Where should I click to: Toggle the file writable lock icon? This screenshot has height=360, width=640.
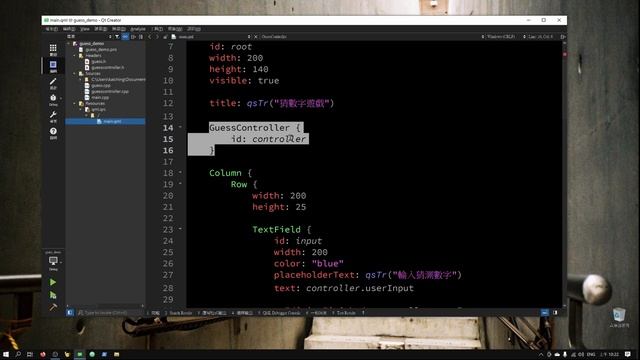[x=165, y=37]
